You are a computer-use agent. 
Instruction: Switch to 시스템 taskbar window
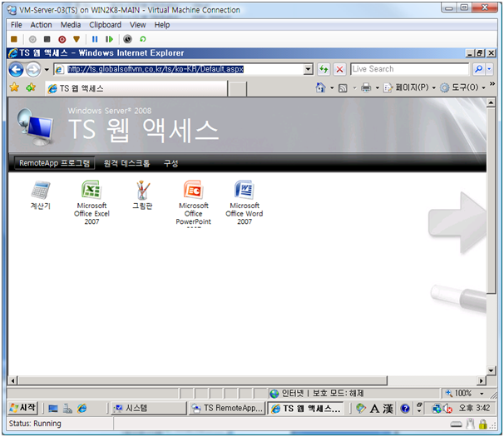149,408
